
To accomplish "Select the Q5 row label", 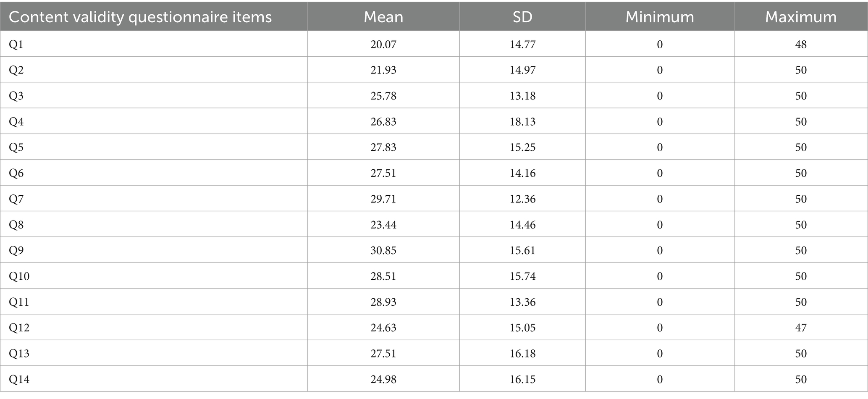I will click(x=16, y=147).
